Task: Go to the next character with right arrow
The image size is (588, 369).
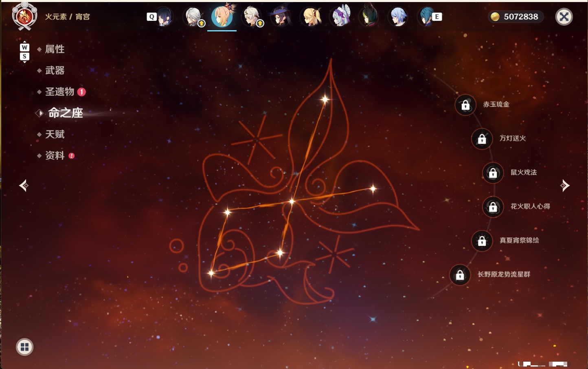Action: pos(565,186)
